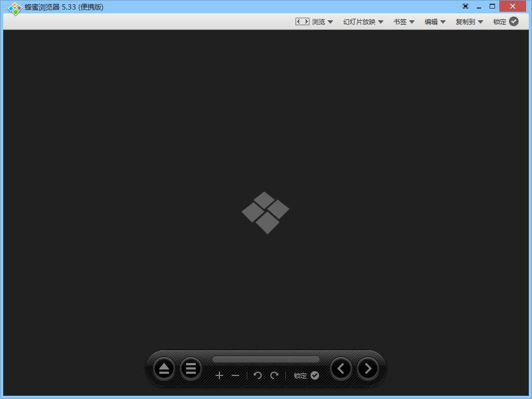Image resolution: width=532 pixels, height=399 pixels.
Task: Expand the 幻灯片放映 dropdown arrow
Action: 381,22
